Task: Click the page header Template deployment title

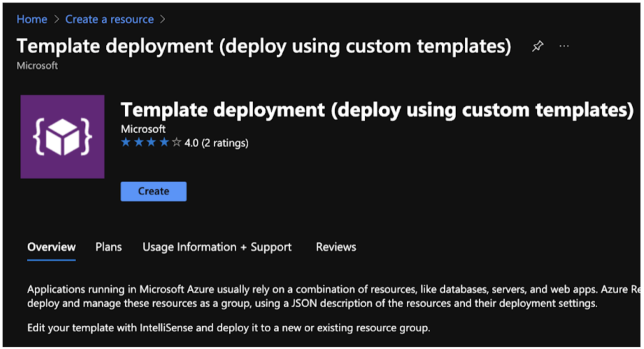Action: click(x=264, y=46)
